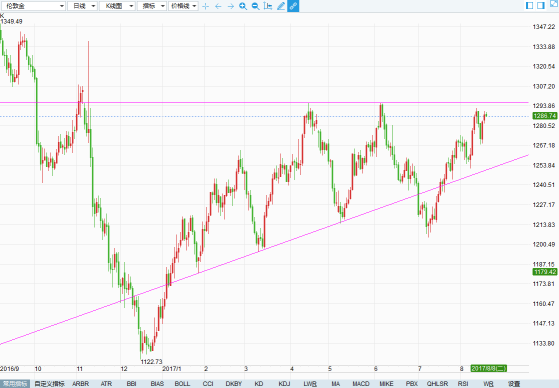
Task: Click the 1179.42 green price label
Action: click(x=544, y=272)
